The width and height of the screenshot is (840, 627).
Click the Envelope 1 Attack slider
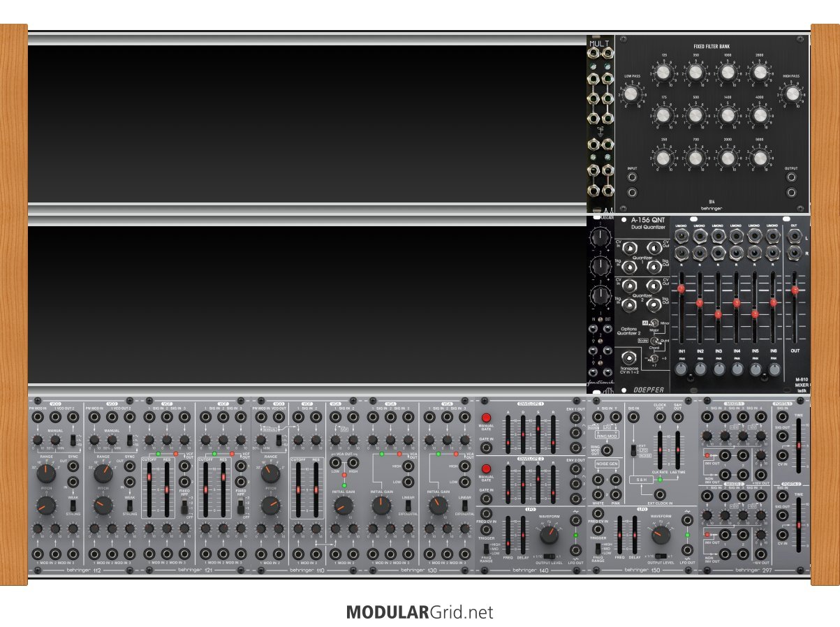508,433
